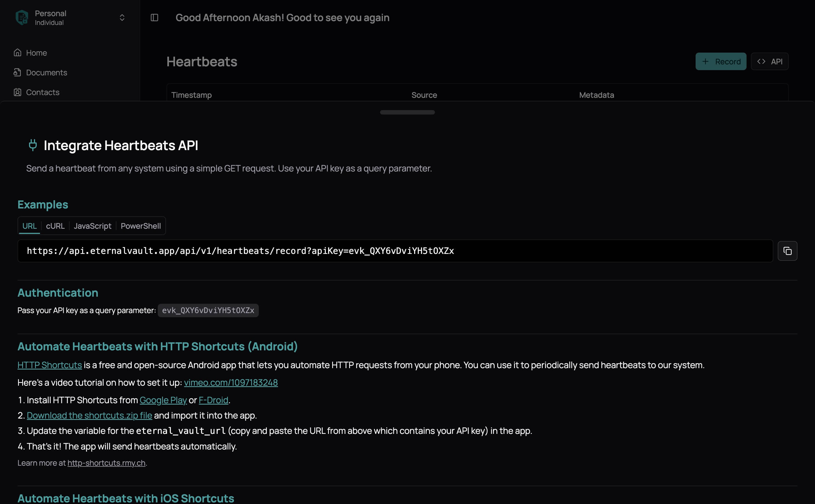815x504 pixels.
Task: Open the F-Droid link
Action: 213,400
